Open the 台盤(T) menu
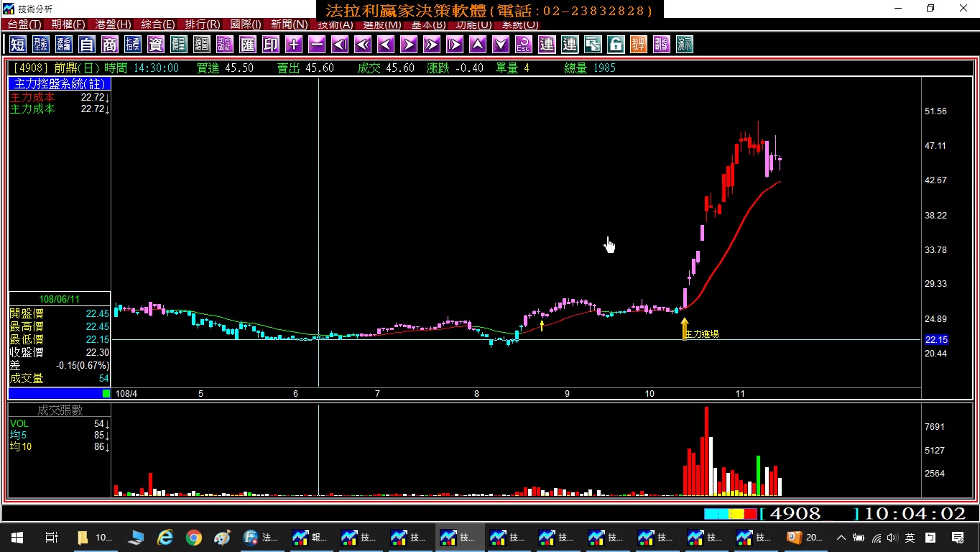Screen dimensions: 980x552 click(24, 24)
